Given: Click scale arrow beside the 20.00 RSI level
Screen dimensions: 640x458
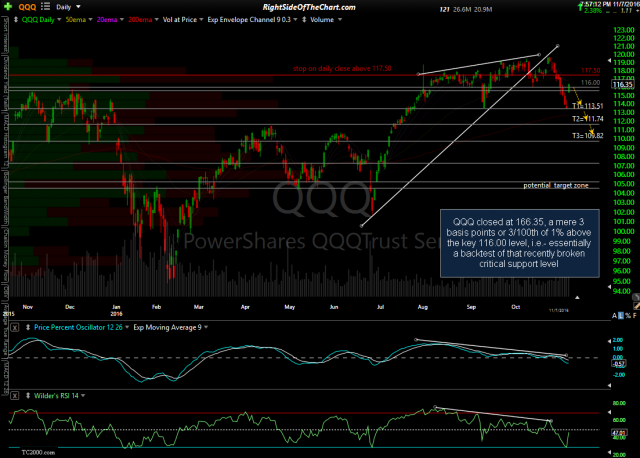Looking at the screenshot, I should coord(610,453).
